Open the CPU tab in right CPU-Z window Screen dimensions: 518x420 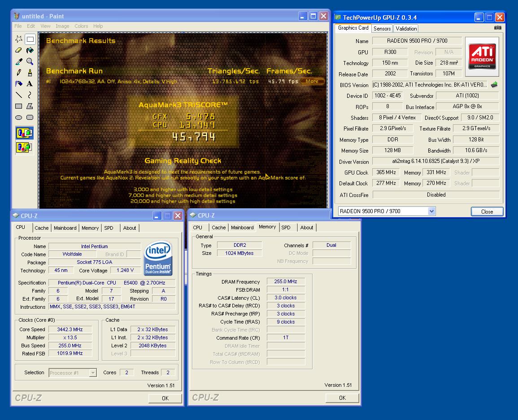pyautogui.click(x=197, y=227)
